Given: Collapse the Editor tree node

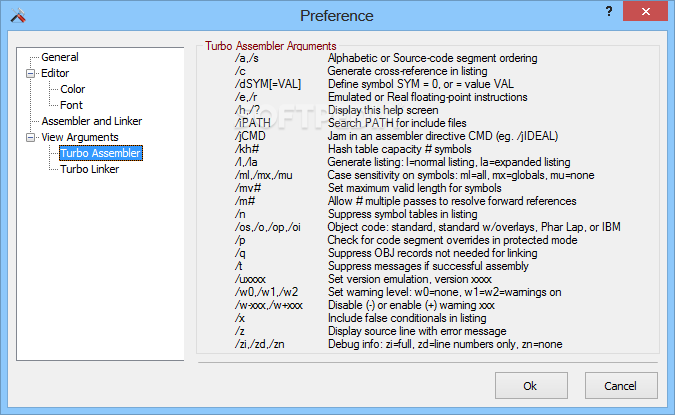Looking at the screenshot, I should pos(31,73).
